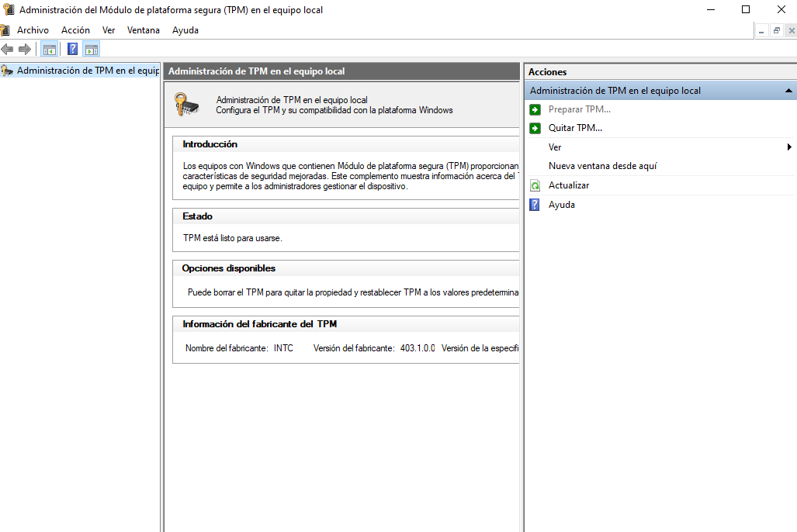797x532 pixels.
Task: Click the Opciones disponibles header
Action: [229, 268]
